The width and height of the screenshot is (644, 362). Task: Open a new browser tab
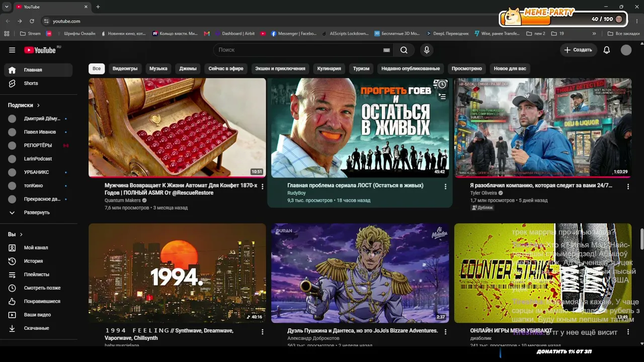pos(98,7)
